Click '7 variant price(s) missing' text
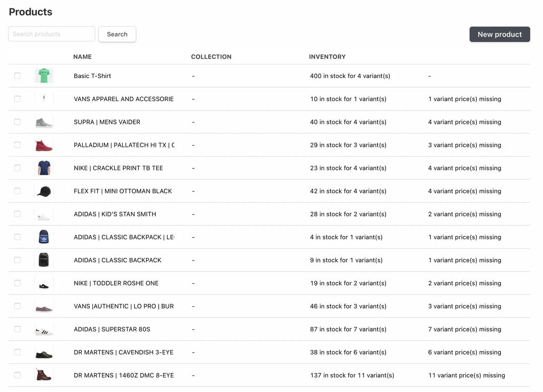 pyautogui.click(x=465, y=329)
